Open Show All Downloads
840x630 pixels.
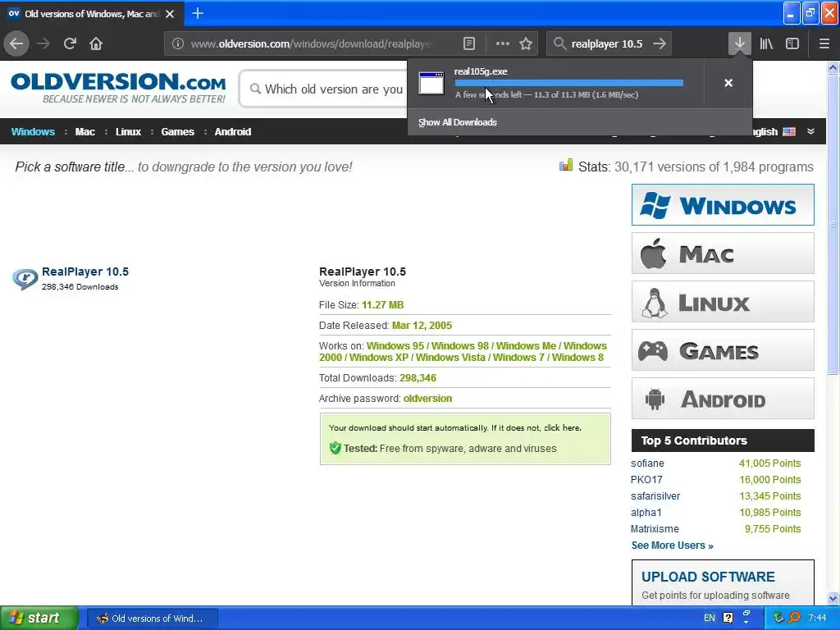pos(458,122)
